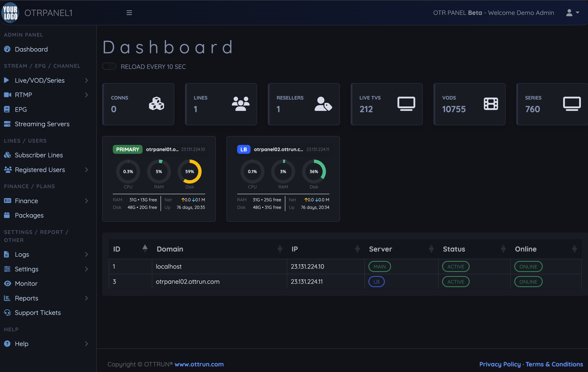This screenshot has height=372, width=588.
Task: Click the Settings sliders icon
Action: [x=7, y=269]
